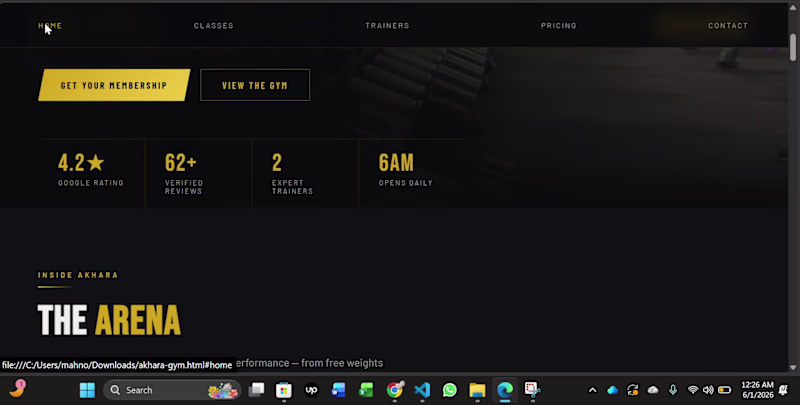800x405 pixels.
Task: Click the 4.2★ Google rating figure
Action: [81, 163]
